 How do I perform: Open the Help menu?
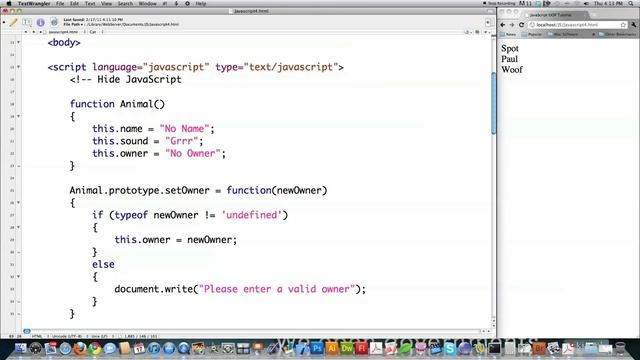pos(201,3)
